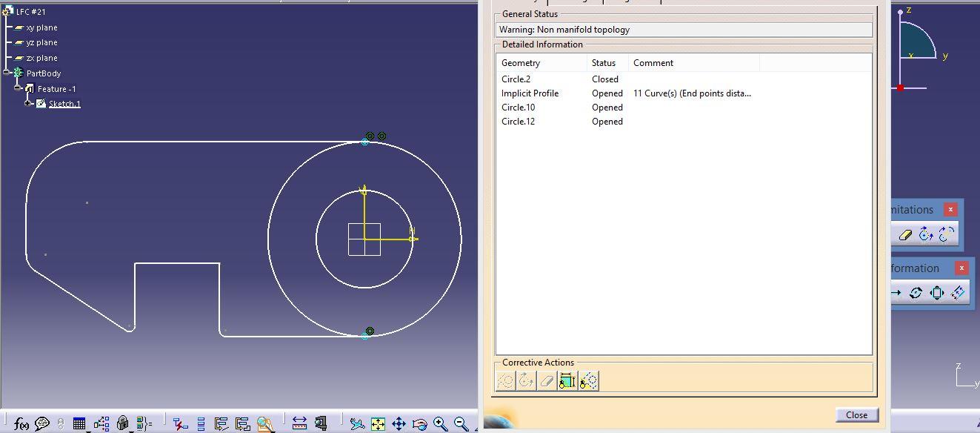The image size is (980, 433).
Task: Choose the Quick Trim eraser icon
Action: coord(905,234)
